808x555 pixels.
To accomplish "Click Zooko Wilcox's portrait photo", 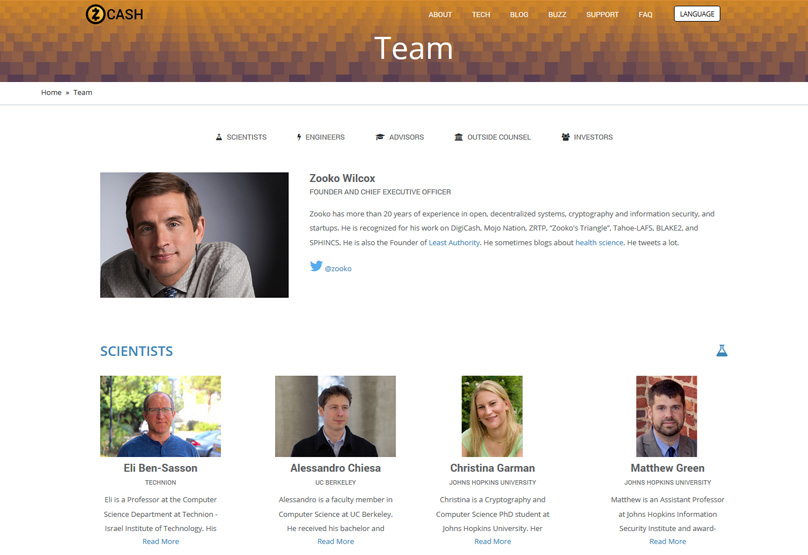I will click(x=194, y=235).
